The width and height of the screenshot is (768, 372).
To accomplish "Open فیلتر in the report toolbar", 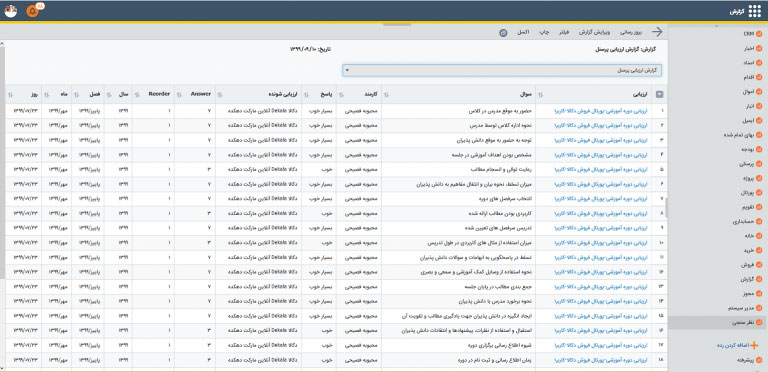I will click(x=564, y=32).
